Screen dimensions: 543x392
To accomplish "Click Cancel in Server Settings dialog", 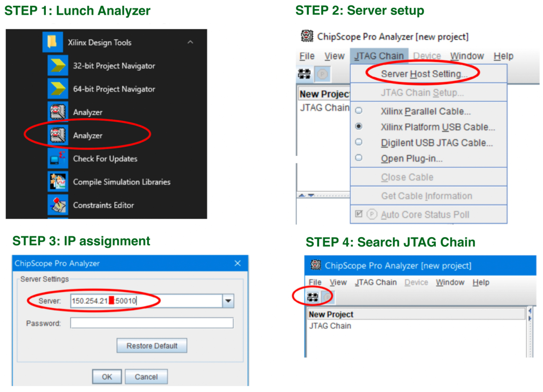I will pos(146,377).
